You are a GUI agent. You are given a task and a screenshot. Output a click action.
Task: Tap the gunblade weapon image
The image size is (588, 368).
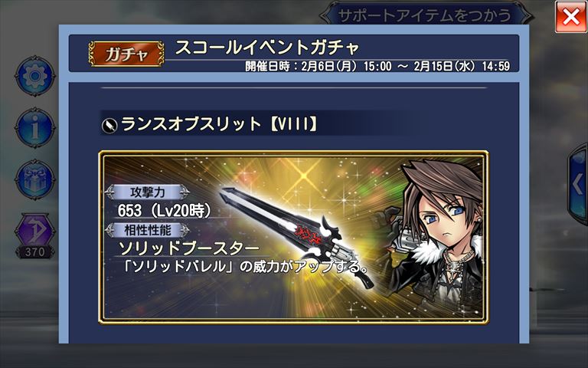pyautogui.click(x=296, y=238)
